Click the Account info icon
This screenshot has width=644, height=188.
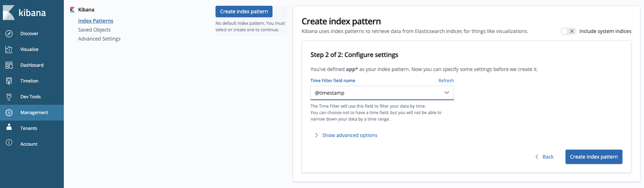(x=9, y=143)
